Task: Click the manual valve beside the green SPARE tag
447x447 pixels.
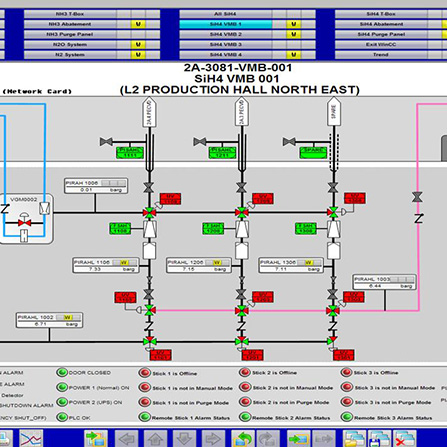Action: pyautogui.click(x=289, y=142)
